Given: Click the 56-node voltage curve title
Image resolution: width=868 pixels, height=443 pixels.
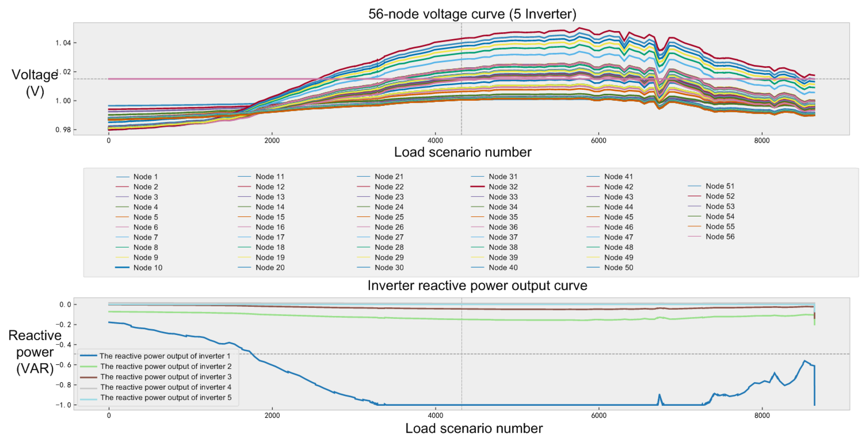Looking at the screenshot, I should 472,14.
